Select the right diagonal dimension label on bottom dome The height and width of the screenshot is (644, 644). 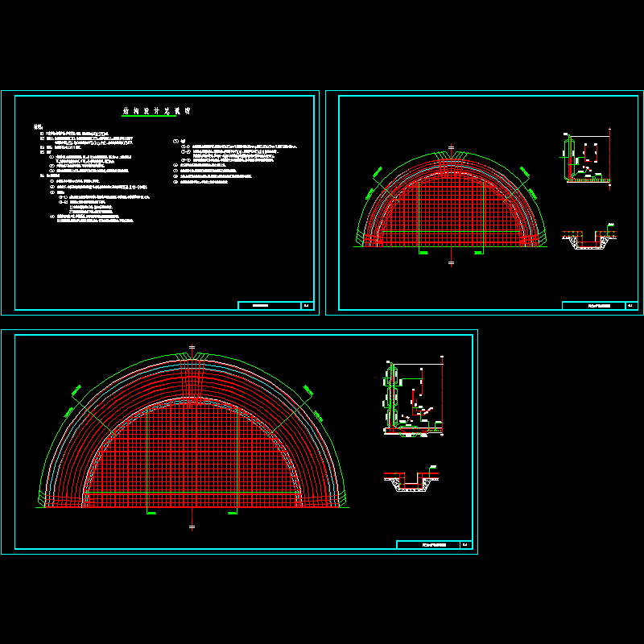[308, 393]
